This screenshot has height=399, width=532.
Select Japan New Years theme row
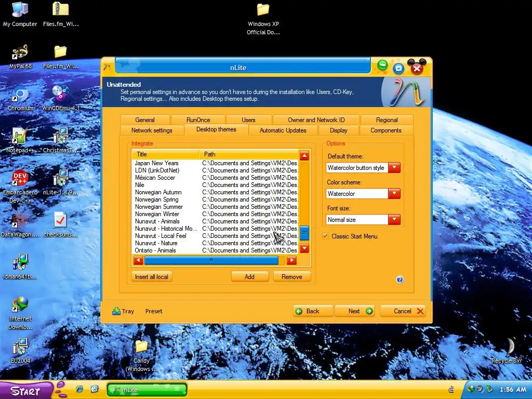click(215, 163)
